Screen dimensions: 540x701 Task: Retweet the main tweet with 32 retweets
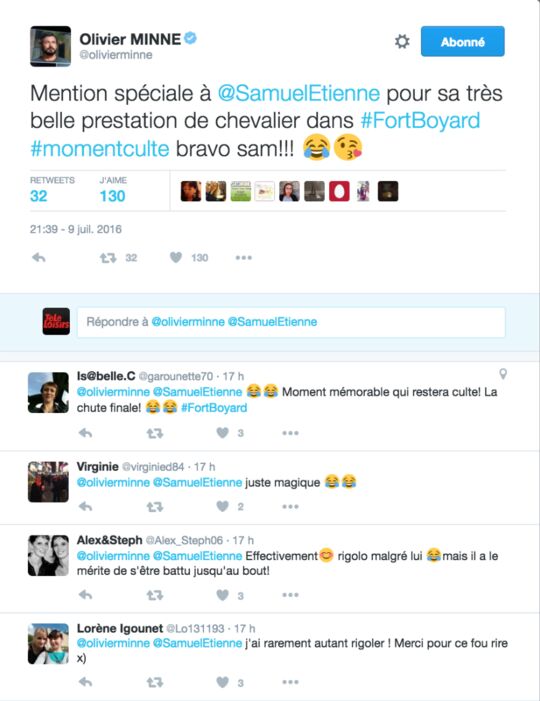point(108,258)
